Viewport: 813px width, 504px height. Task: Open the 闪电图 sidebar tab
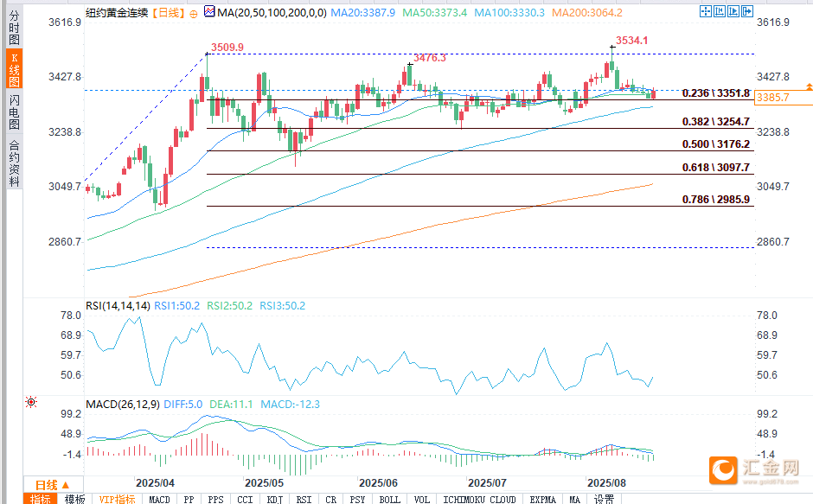[x=14, y=112]
